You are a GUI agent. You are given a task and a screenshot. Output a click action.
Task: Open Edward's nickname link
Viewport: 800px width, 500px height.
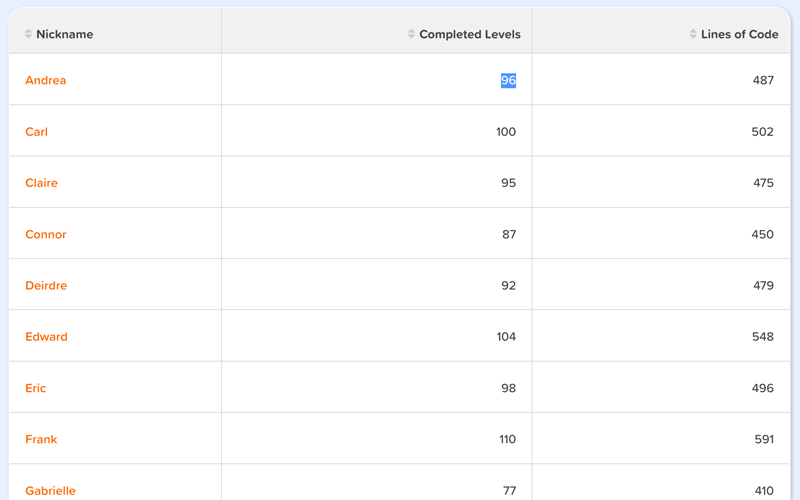[x=46, y=337]
